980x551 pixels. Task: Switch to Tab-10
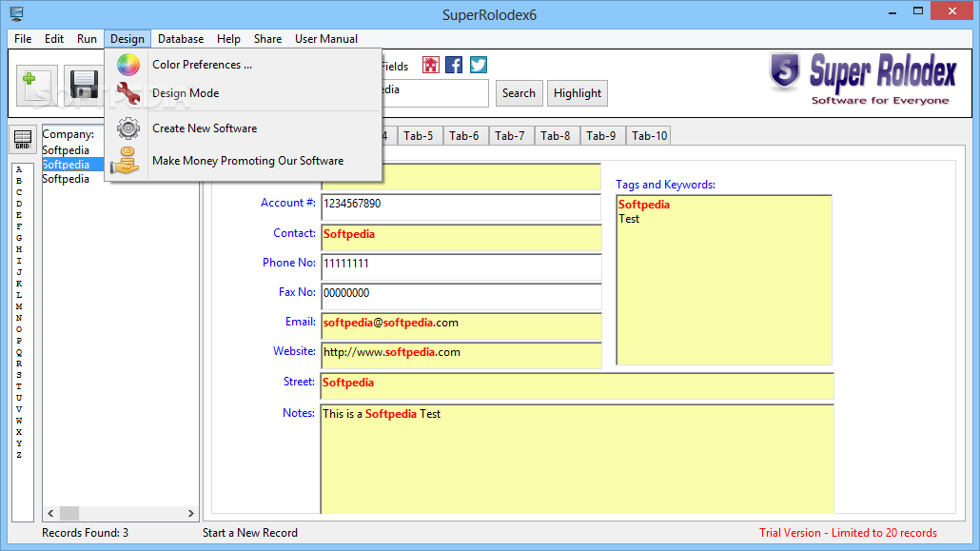[x=650, y=136]
